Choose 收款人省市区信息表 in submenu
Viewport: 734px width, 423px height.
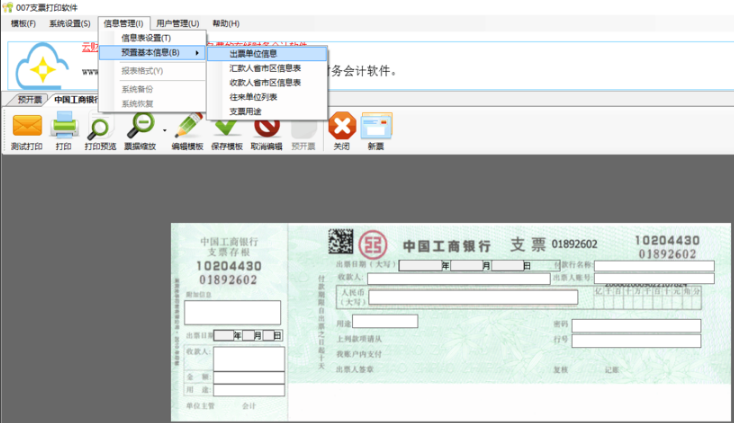tap(267, 83)
